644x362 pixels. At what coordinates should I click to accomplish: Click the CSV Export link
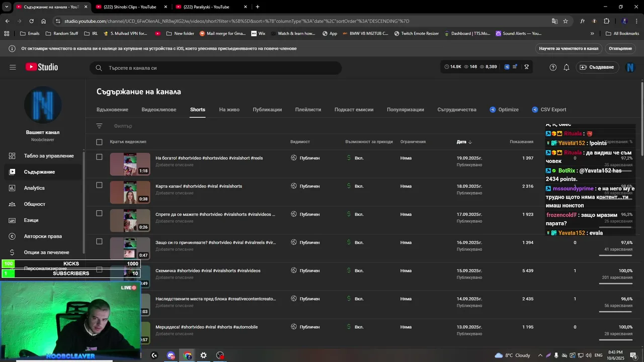click(x=549, y=110)
